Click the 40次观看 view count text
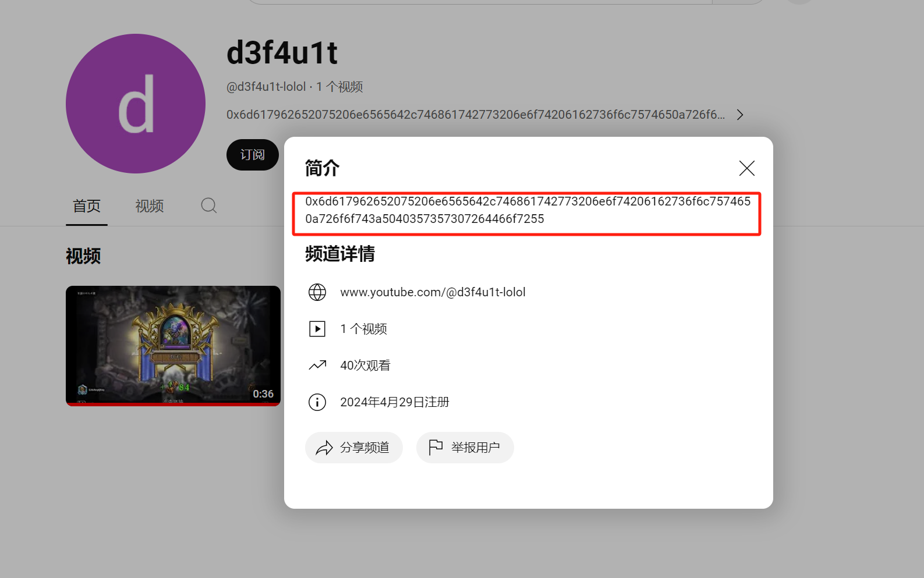The image size is (924, 578). pos(365,366)
